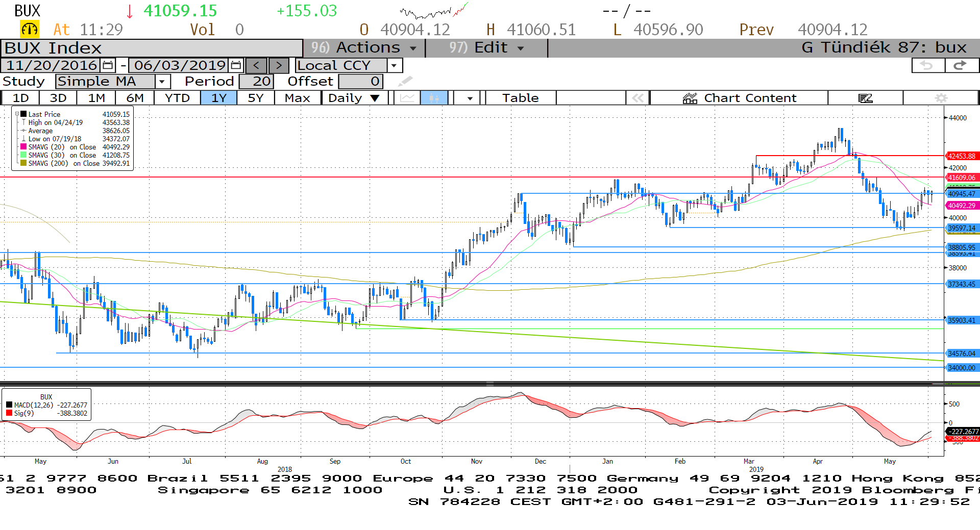Click the BUX Index security field
980x530 pixels.
click(x=152, y=48)
